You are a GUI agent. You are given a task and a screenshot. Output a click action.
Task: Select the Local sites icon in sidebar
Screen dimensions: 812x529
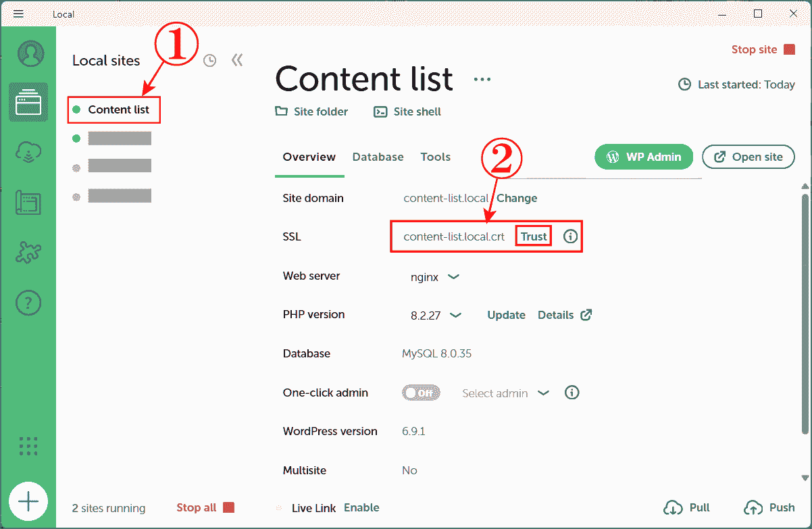click(x=28, y=102)
